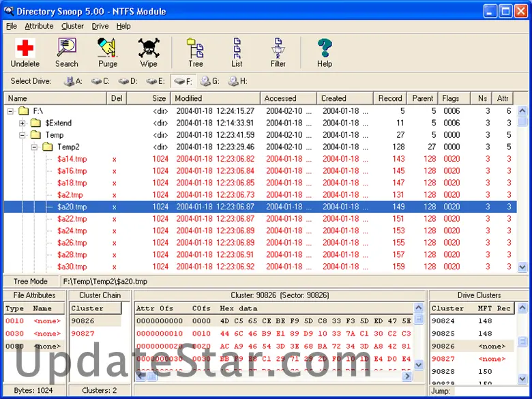Image resolution: width=532 pixels, height=399 pixels.
Task: Select floppy drive A:
Action: 73,81
